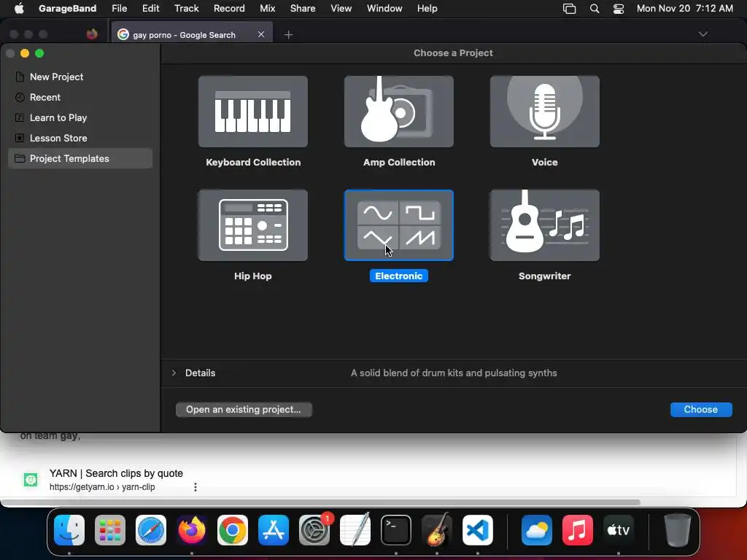Viewport: 747px width, 560px height.
Task: Click the menu bar date and time
Action: coord(684,8)
